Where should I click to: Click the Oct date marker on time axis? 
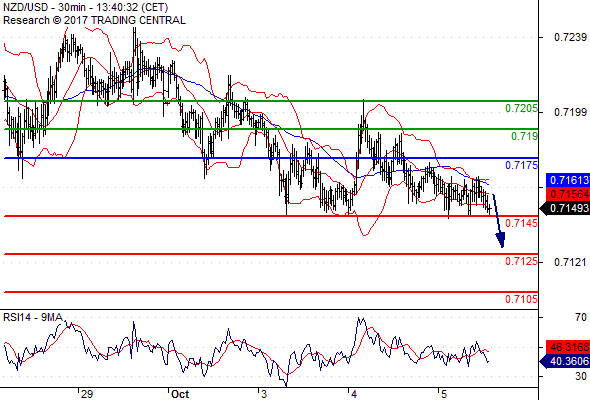point(180,394)
